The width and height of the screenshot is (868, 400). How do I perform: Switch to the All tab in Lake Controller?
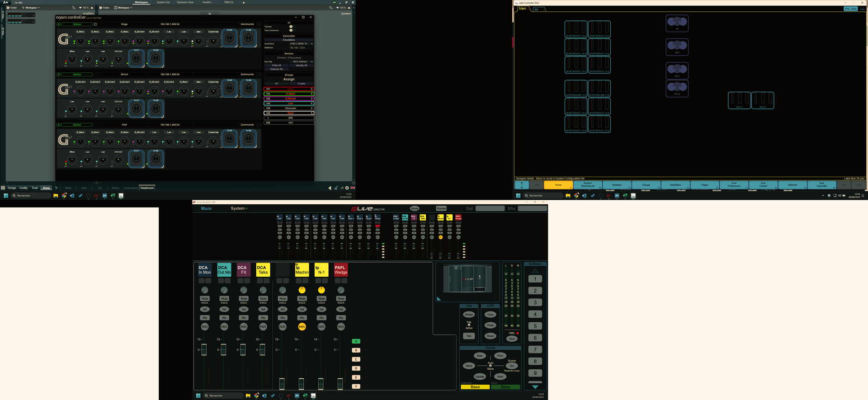click(536, 9)
